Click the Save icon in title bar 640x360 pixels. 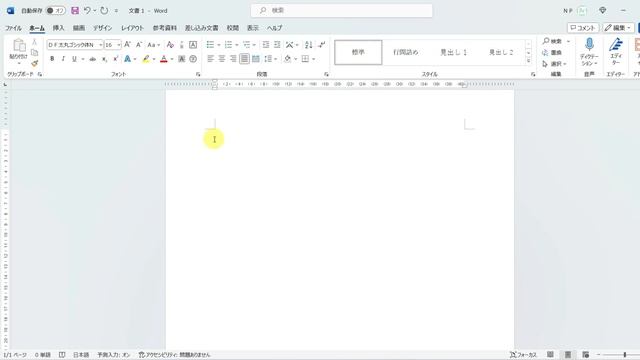75,11
